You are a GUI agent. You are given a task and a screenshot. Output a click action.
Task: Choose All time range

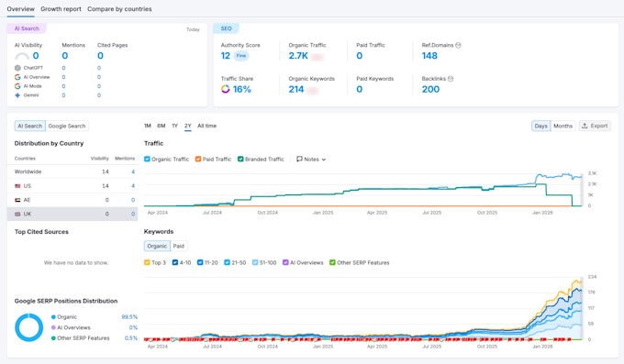coord(207,126)
